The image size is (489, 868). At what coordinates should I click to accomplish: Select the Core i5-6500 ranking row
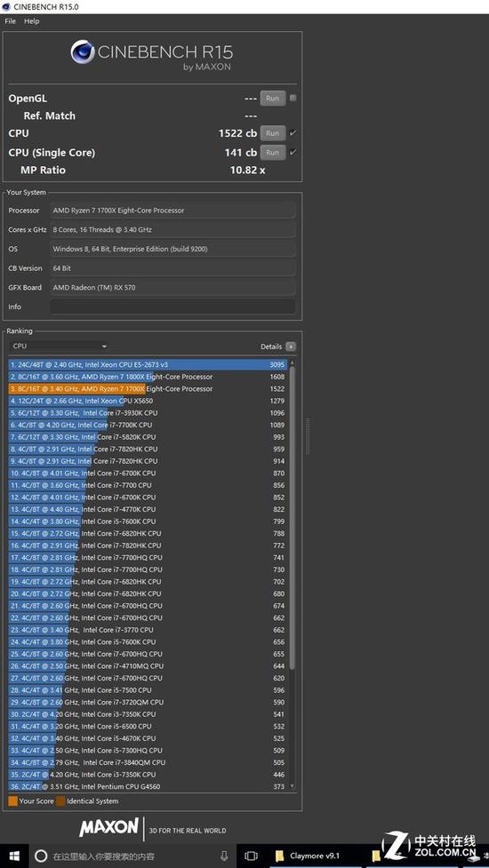point(148,726)
